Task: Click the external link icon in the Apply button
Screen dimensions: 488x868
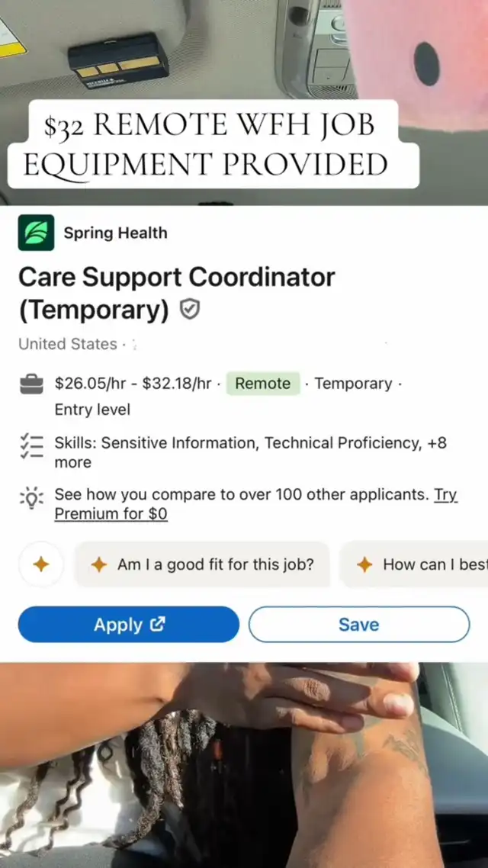Action: 158,624
